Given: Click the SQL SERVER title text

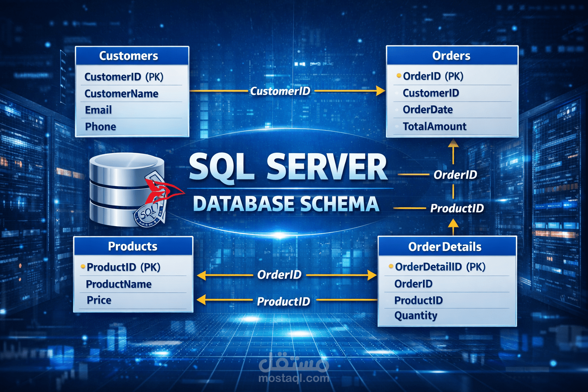Looking at the screenshot, I should pos(288,167).
